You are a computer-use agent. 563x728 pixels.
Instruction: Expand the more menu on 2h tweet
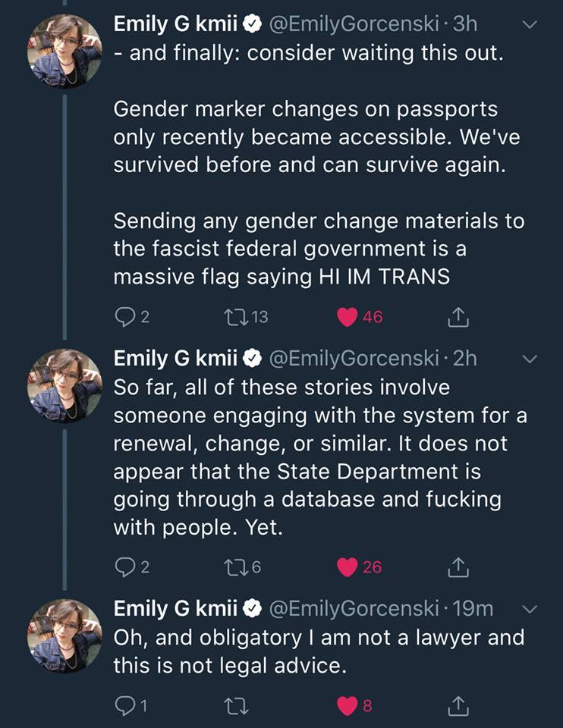(530, 358)
